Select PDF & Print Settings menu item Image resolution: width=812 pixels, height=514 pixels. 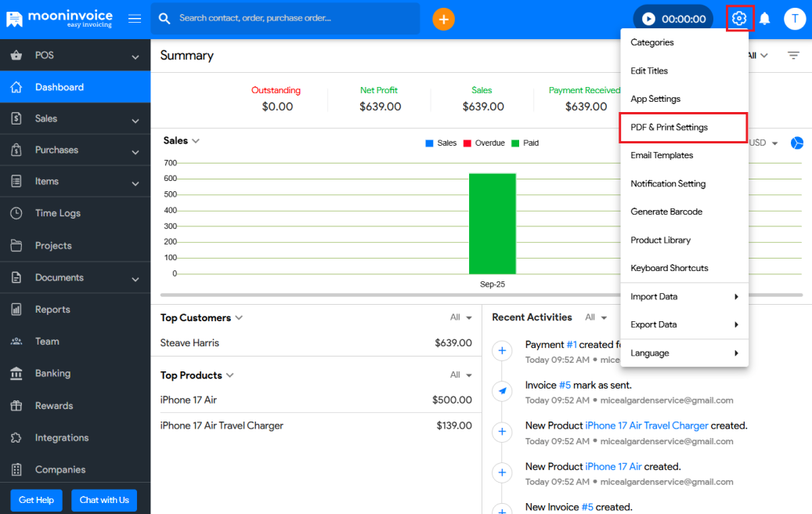point(669,128)
